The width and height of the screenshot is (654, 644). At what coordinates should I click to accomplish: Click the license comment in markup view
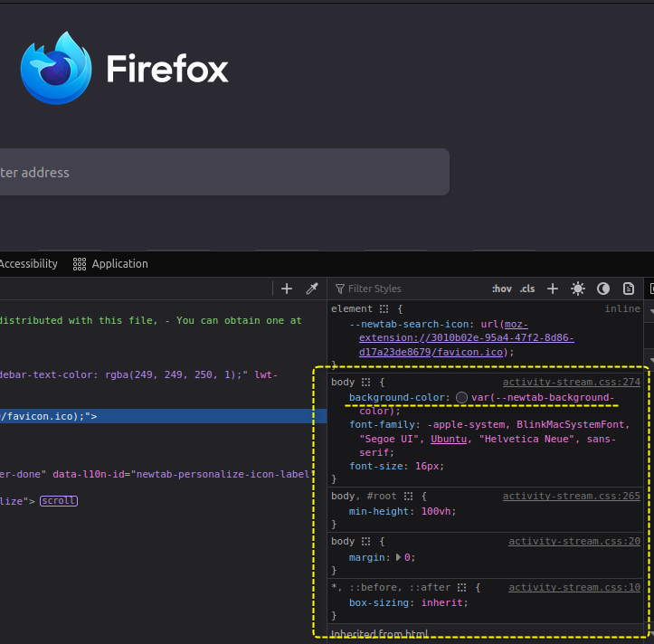150,320
